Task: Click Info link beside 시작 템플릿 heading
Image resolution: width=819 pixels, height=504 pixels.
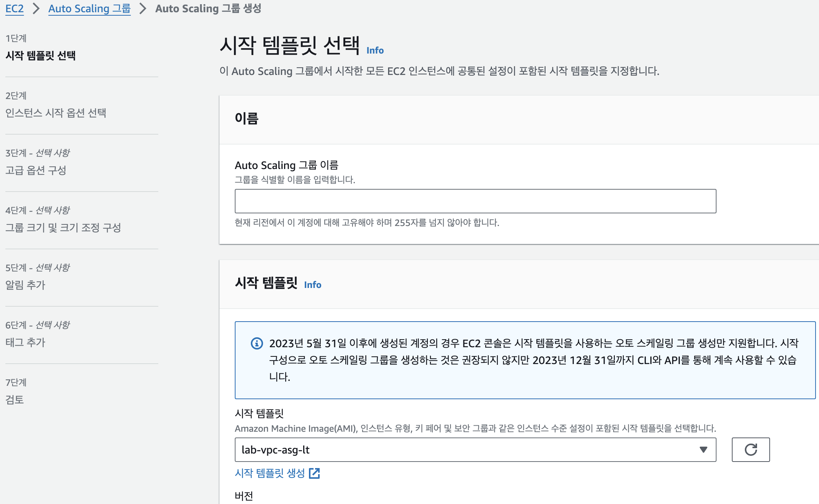Action: pyautogui.click(x=312, y=285)
